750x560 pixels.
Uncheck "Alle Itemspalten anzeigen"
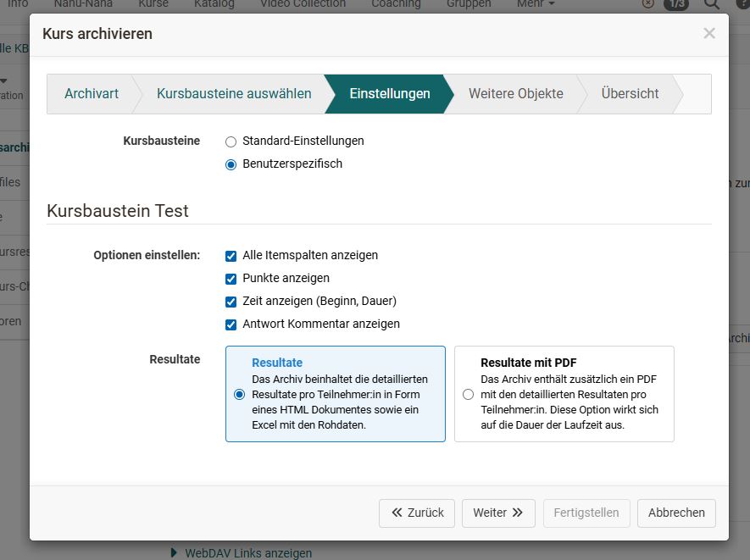(231, 255)
